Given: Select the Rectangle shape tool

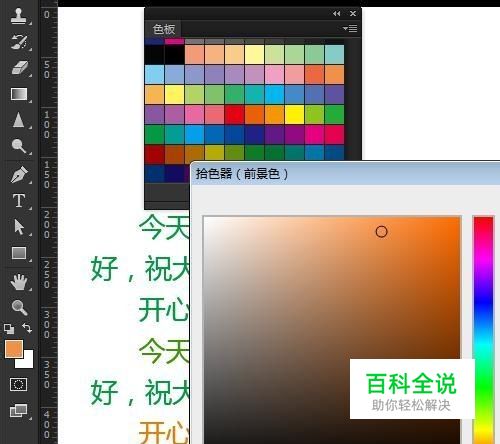Looking at the screenshot, I should point(19,253).
